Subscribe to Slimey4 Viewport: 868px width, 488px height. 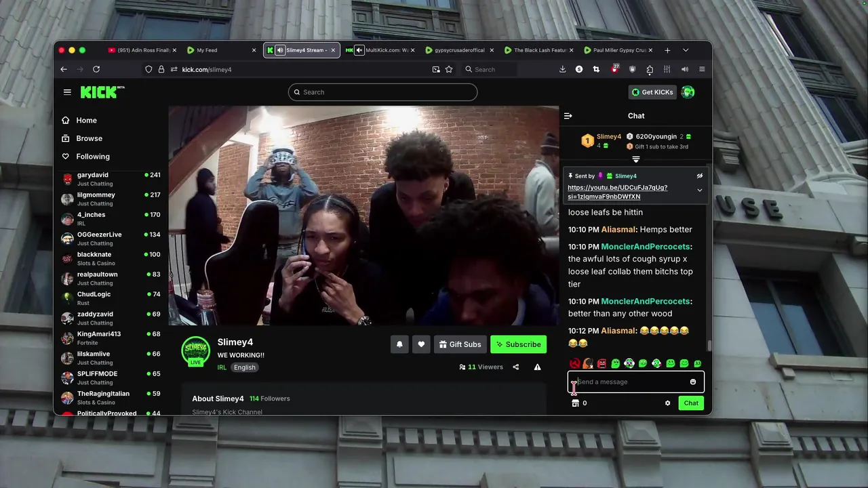518,344
